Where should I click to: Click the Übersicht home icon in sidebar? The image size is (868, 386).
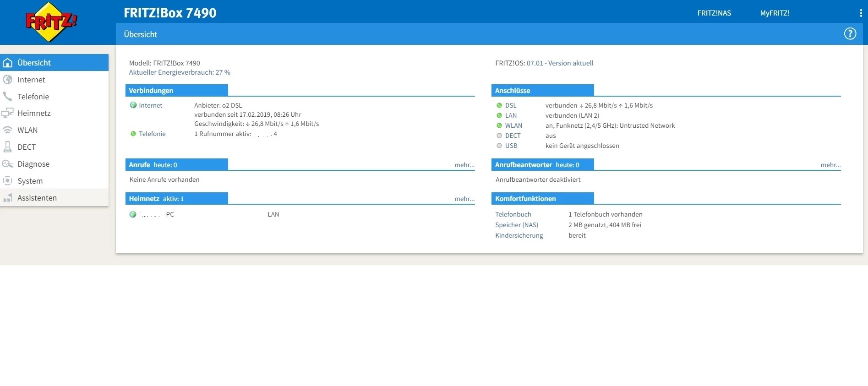8,63
